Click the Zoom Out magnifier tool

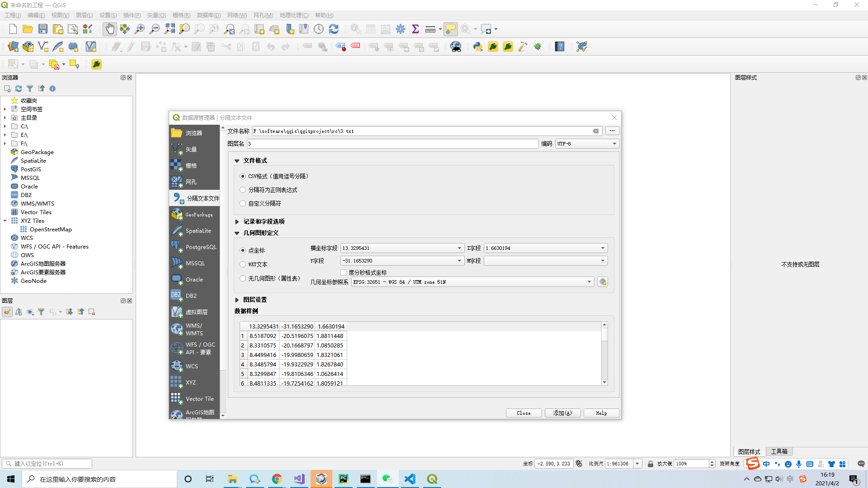pyautogui.click(x=155, y=29)
